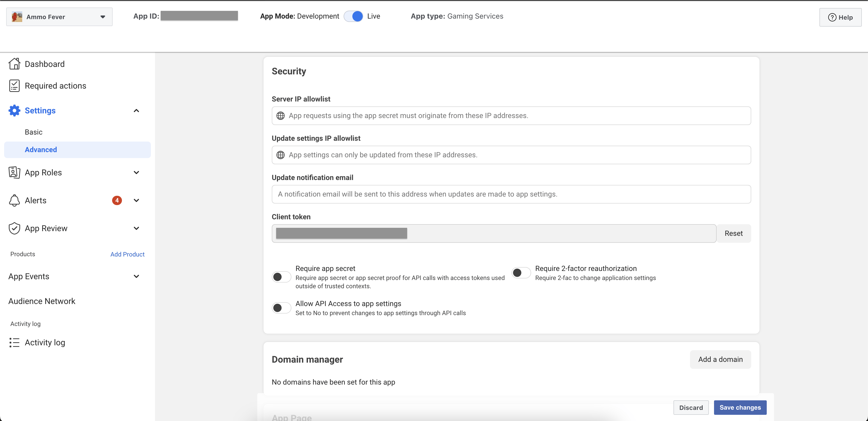Click the App Review shield icon
The height and width of the screenshot is (421, 868).
14,228
